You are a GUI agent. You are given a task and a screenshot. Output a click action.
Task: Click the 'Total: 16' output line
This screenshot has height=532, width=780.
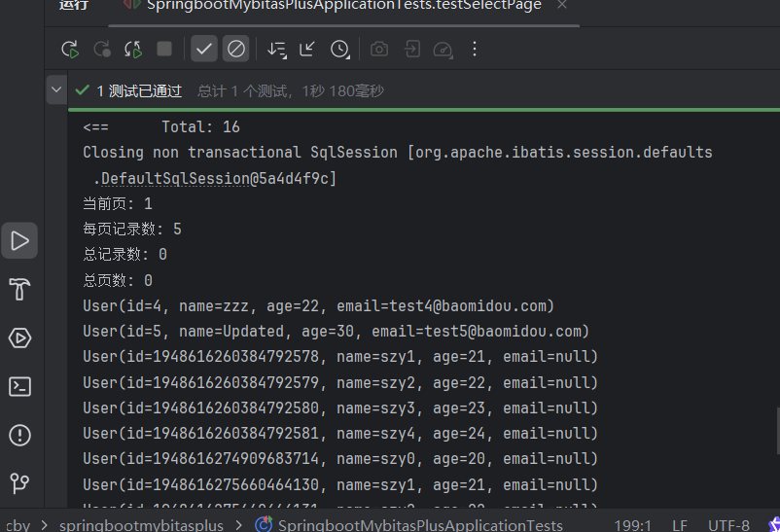pos(161,126)
